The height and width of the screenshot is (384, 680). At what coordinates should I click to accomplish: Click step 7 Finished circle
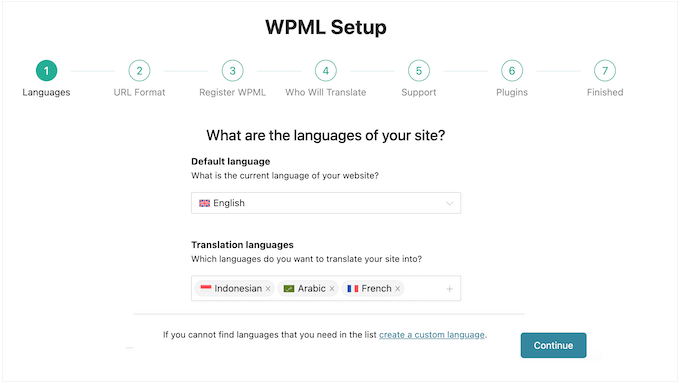(605, 71)
